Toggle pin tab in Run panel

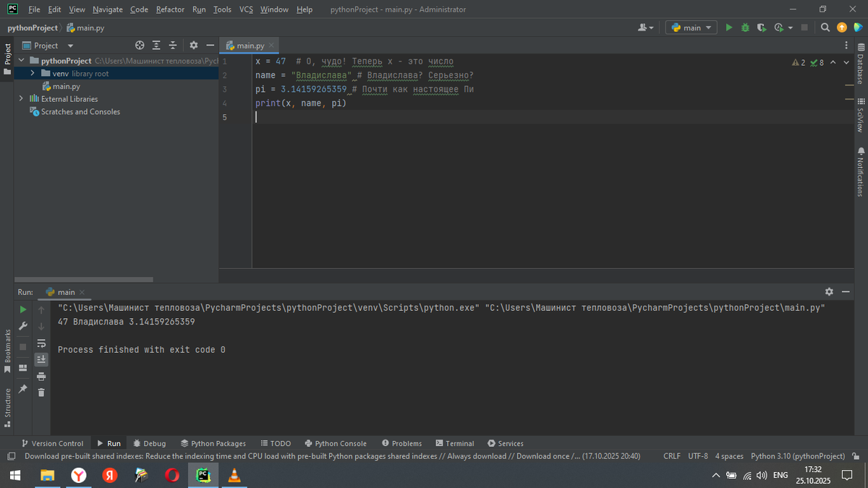coord(23,389)
